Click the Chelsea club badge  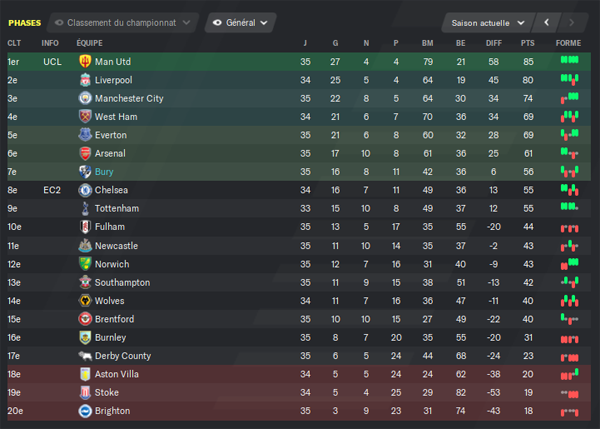pyautogui.click(x=85, y=190)
